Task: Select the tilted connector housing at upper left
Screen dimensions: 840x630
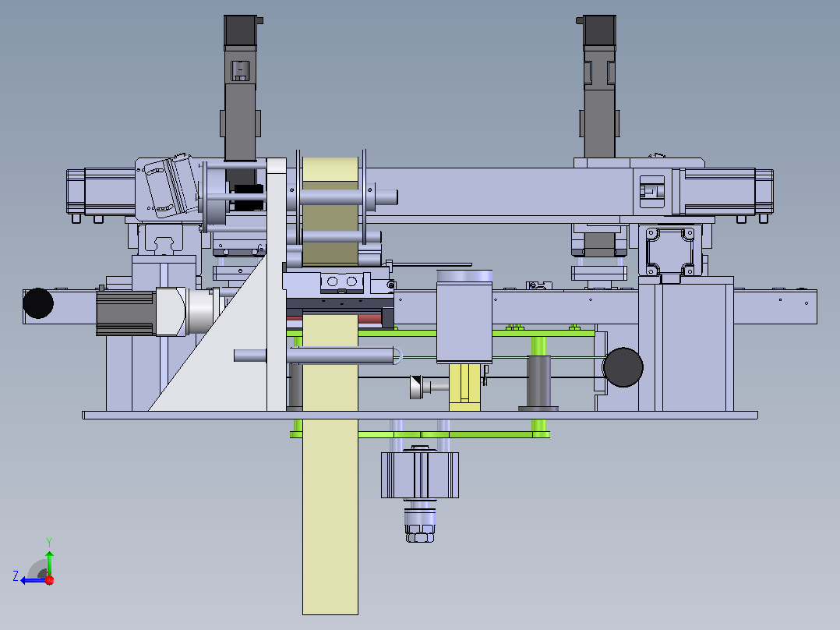Action: coord(171,186)
